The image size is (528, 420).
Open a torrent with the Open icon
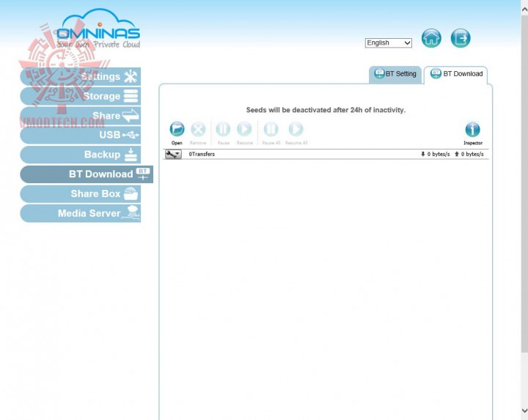tap(177, 129)
